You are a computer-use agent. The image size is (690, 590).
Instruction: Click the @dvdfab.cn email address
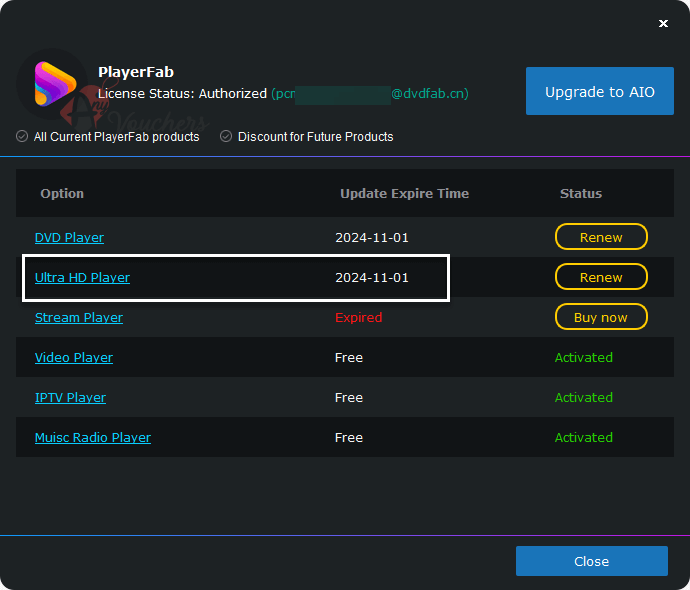click(x=370, y=94)
